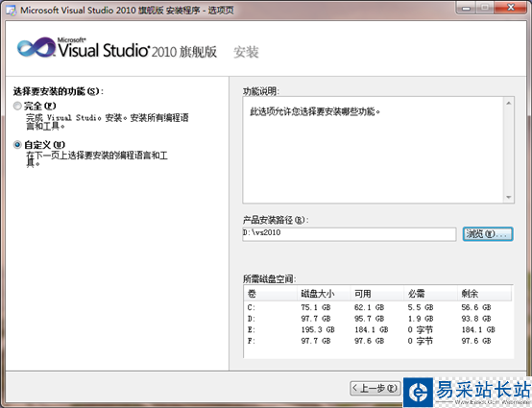Click the 5.5 GB required cell
This screenshot has width=532, height=408.
[421, 307]
